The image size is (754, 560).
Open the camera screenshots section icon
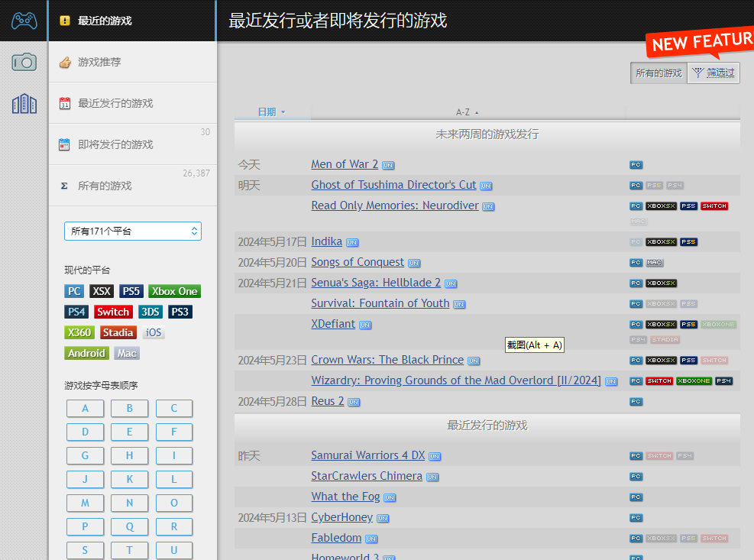[24, 62]
